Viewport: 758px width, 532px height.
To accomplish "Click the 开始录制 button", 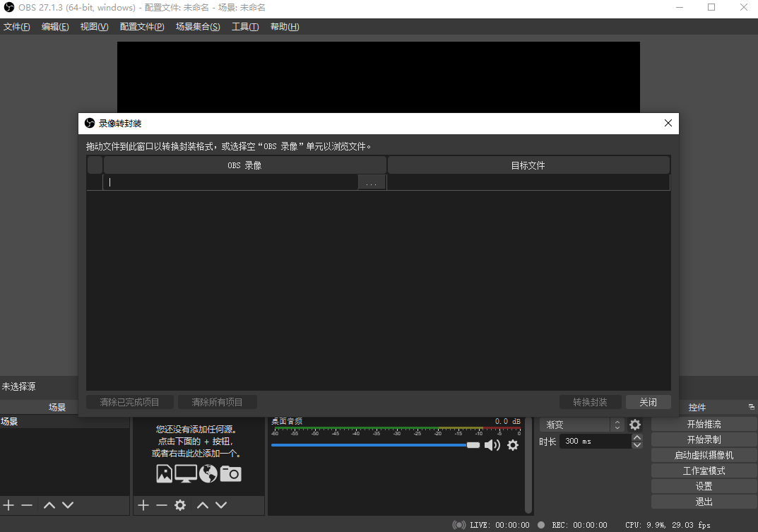I will pyautogui.click(x=703, y=439).
